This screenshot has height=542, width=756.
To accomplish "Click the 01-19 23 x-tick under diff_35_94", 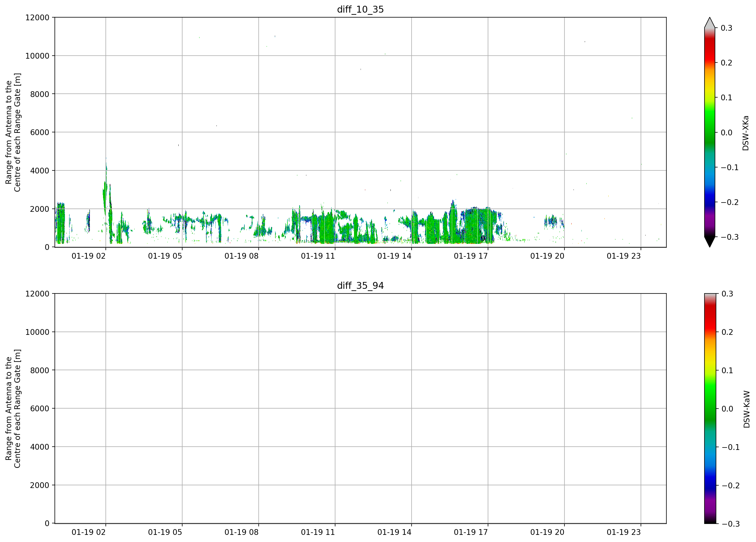I will [624, 532].
